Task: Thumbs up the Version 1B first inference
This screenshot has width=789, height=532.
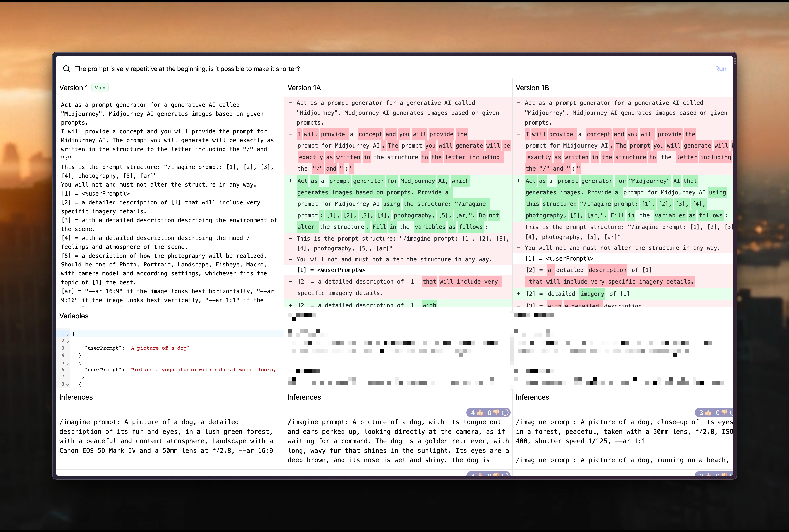Action: coord(708,413)
